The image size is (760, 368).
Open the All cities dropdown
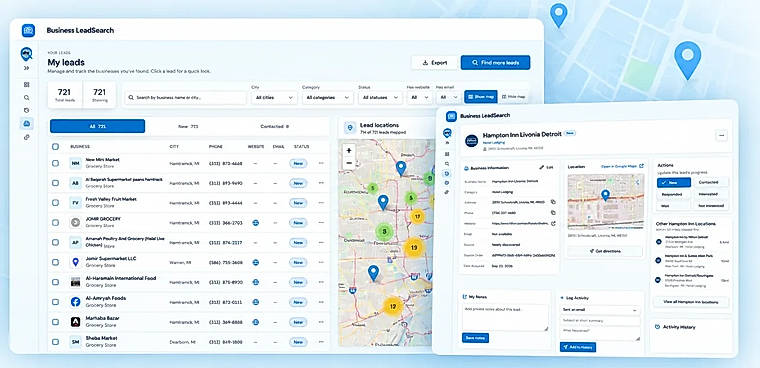pos(274,97)
